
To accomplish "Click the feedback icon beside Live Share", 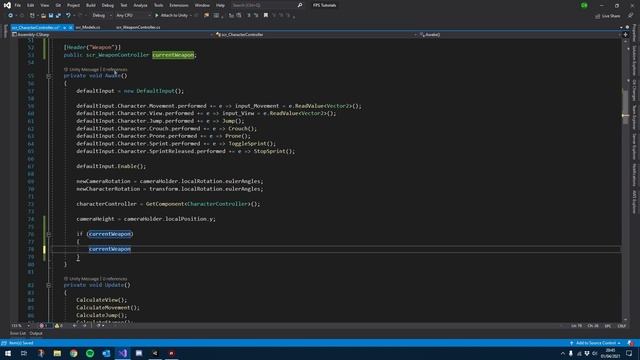I will tap(631, 16).
